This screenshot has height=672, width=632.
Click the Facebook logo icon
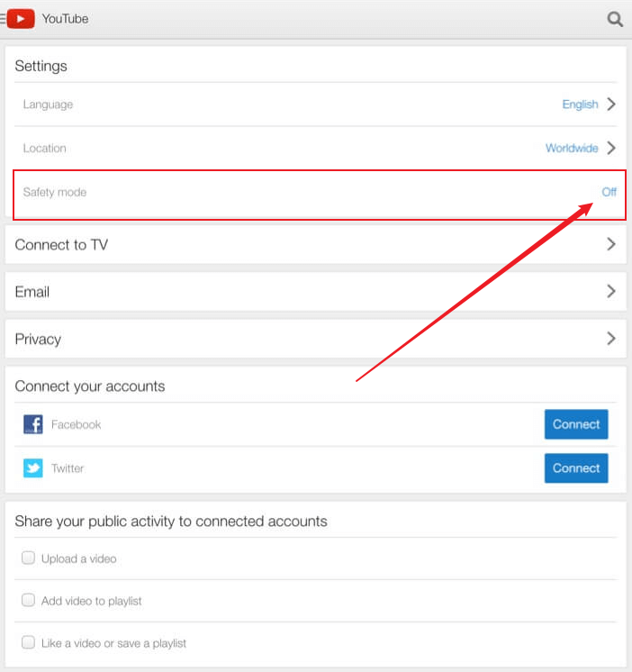[33, 424]
